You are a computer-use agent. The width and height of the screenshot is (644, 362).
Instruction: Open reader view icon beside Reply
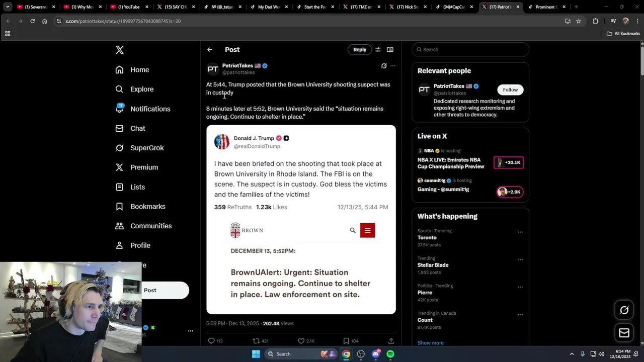pyautogui.click(x=390, y=50)
